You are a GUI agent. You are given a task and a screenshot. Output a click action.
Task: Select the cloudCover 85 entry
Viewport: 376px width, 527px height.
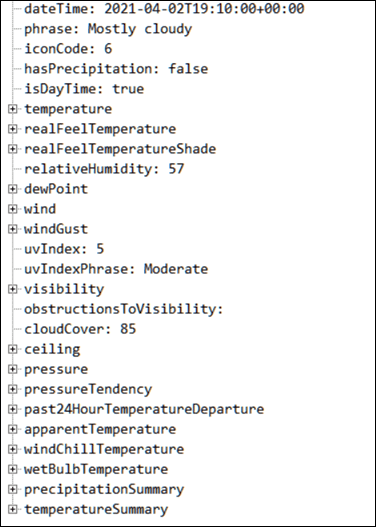click(x=80, y=329)
